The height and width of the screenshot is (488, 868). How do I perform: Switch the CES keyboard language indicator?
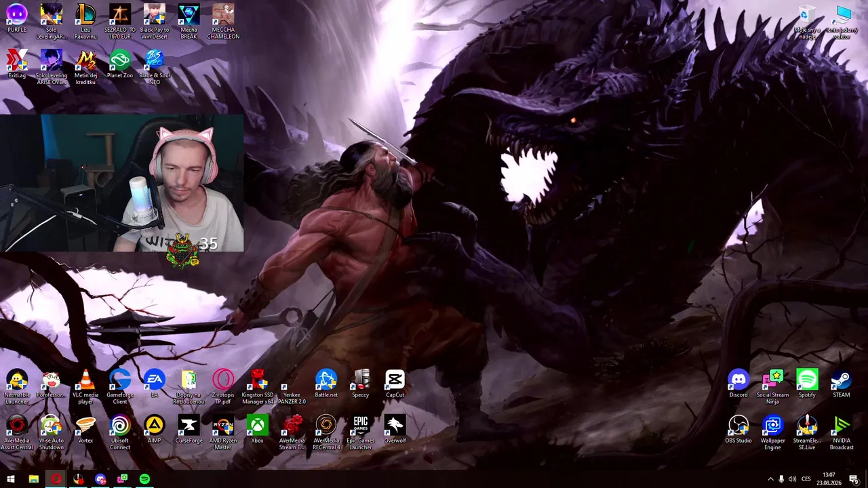(806, 479)
